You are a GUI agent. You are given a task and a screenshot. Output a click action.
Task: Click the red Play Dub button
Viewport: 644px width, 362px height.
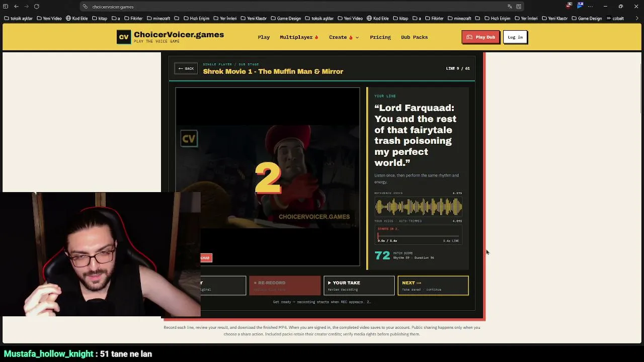point(480,37)
